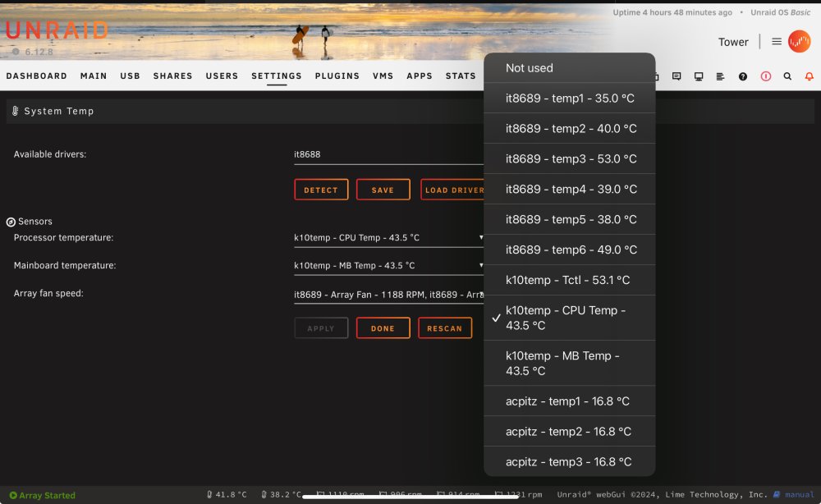Select k10temp - Tctl - 53.1 °C

pos(570,281)
